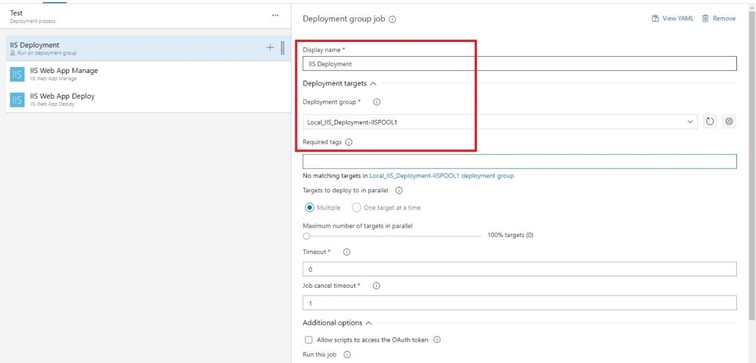Select the IIS Web App Manage task
The height and width of the screenshot is (363, 756).
(148, 74)
